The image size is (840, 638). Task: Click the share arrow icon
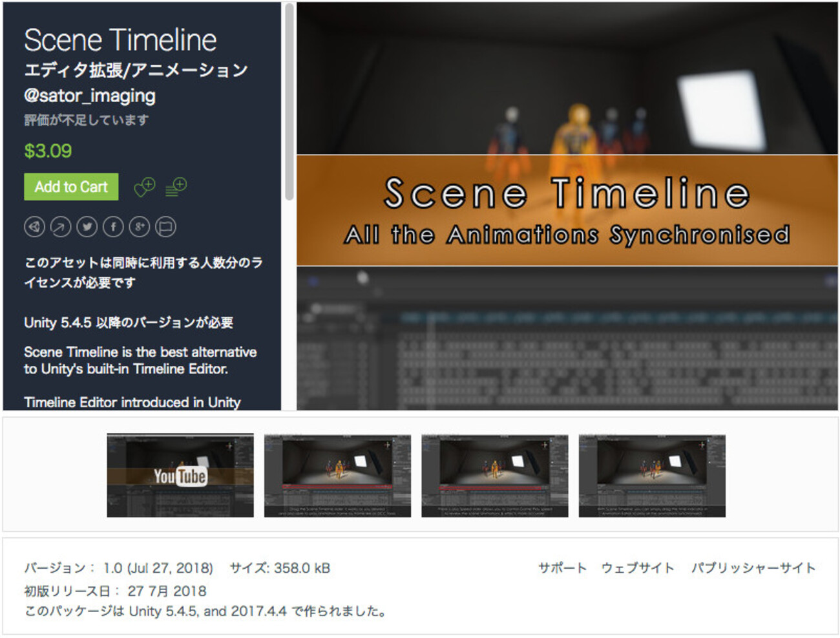tap(61, 227)
